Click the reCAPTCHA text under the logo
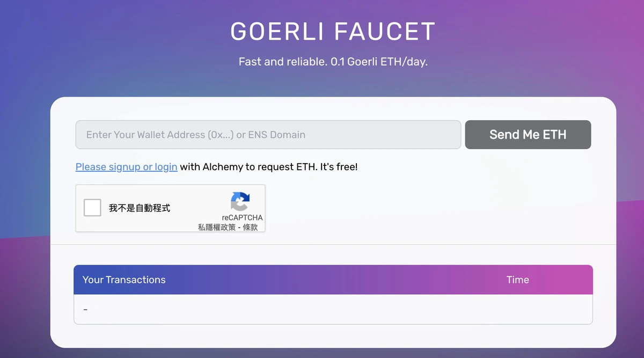644x358 pixels. pos(242,217)
